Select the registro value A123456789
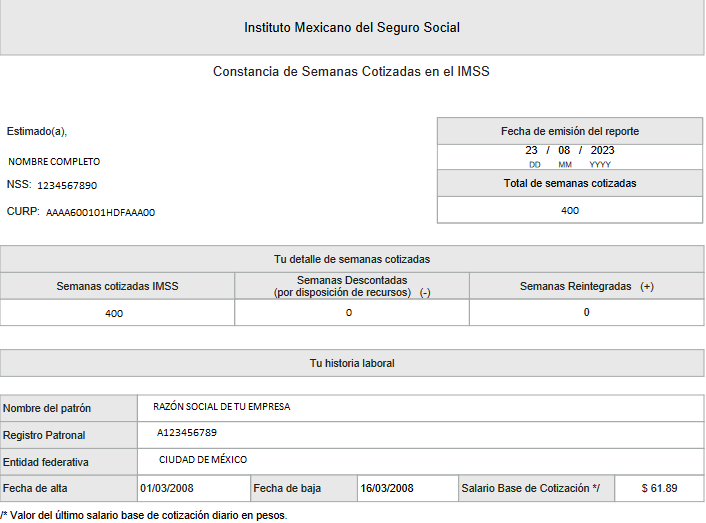The image size is (706, 523). tap(187, 433)
